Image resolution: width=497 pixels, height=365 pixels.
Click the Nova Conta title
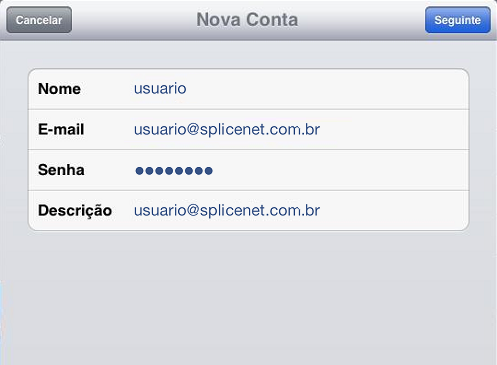coord(247,20)
